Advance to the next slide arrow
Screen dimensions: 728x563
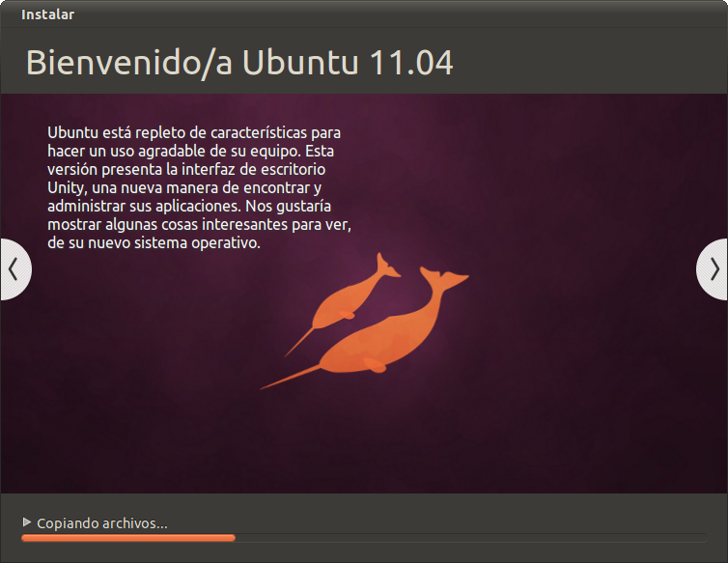pyautogui.click(x=714, y=268)
